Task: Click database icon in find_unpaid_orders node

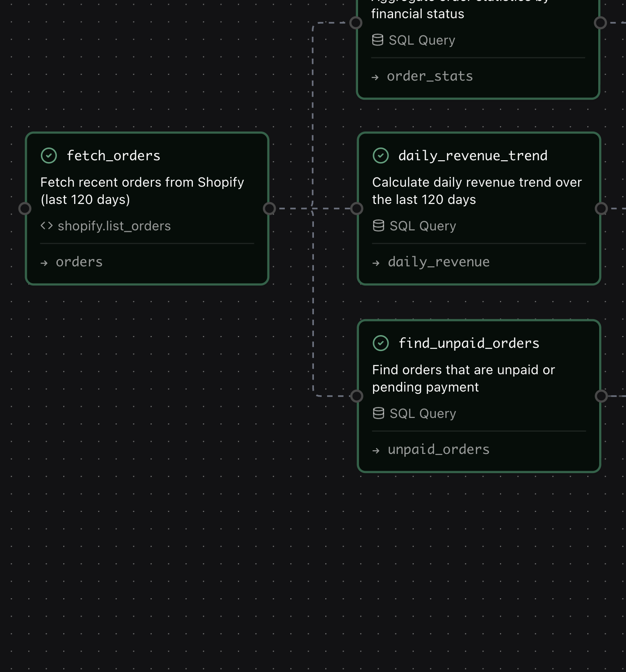Action: (379, 413)
